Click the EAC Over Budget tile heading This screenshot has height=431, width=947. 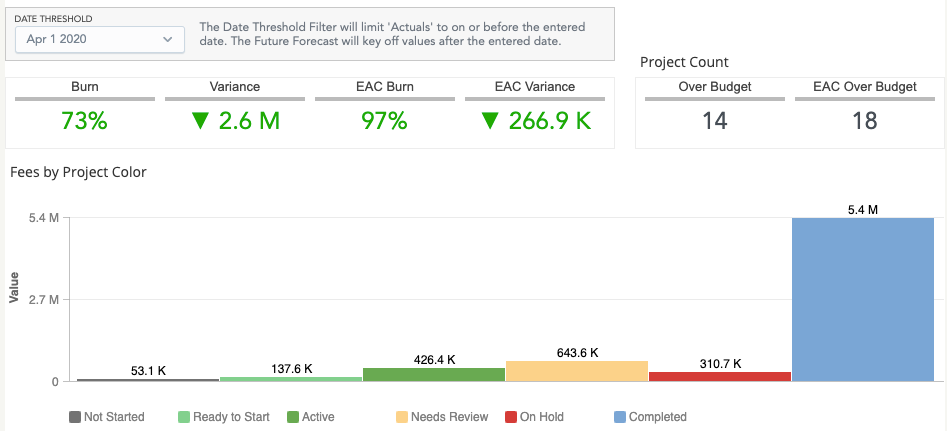pyautogui.click(x=865, y=87)
